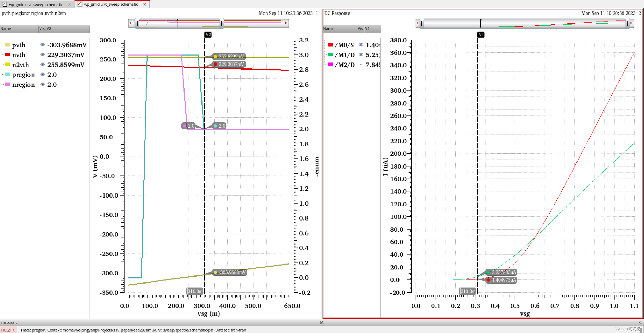The width and height of the screenshot is (644, 333).
Task: Click the first tab's window icon
Action: point(4,4)
